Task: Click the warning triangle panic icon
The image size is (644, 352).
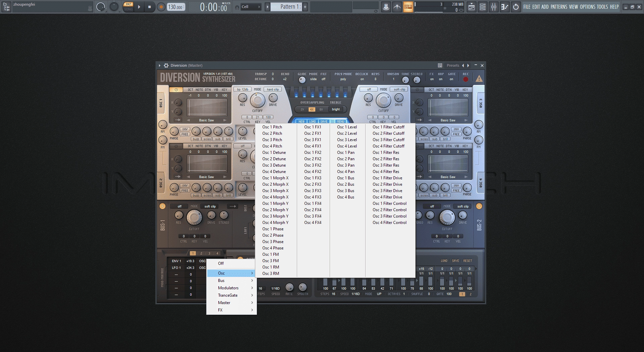Action: click(479, 79)
